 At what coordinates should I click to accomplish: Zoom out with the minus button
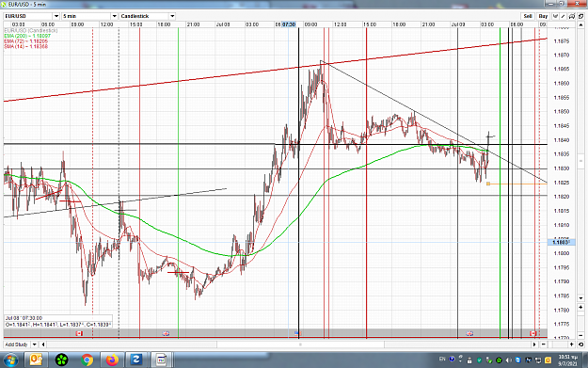[544, 344]
